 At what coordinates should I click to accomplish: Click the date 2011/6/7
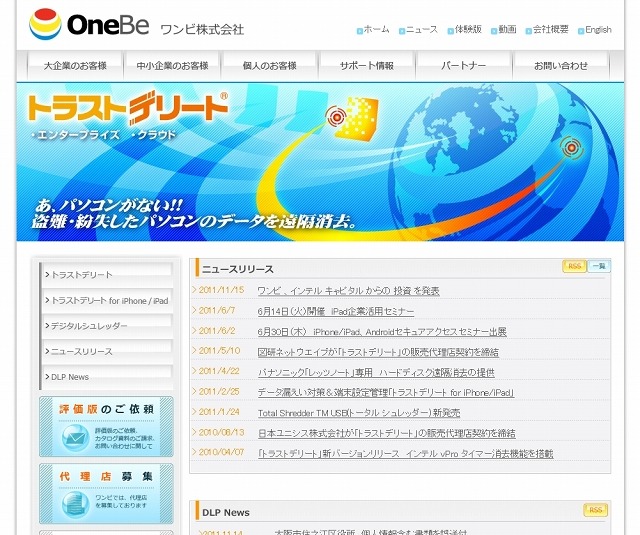click(217, 311)
